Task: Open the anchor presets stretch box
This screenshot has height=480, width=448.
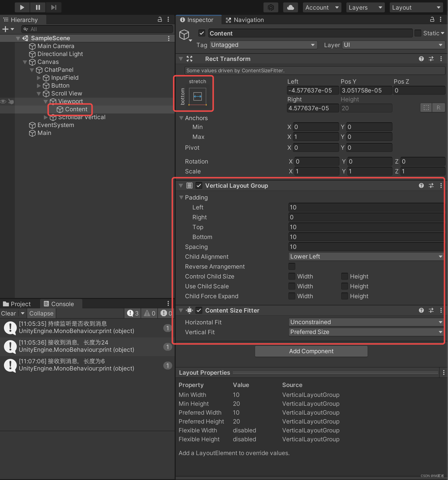Action: point(197,96)
